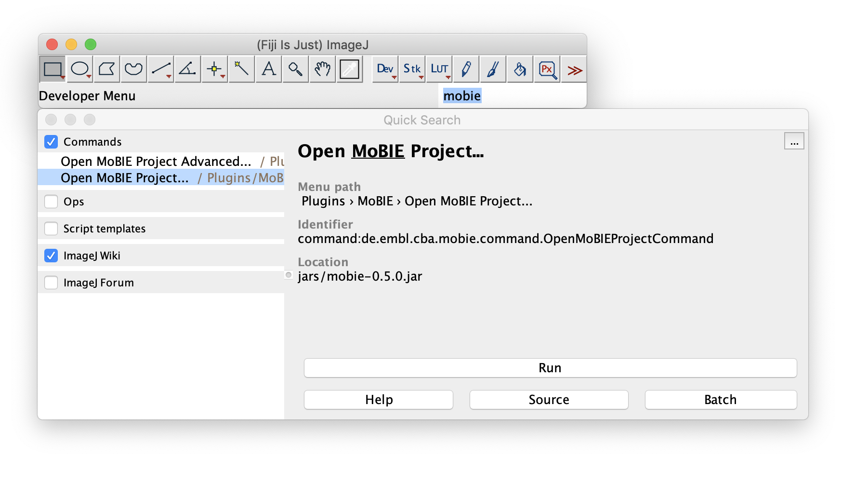
Task: Select the Angle tool
Action: (x=187, y=69)
